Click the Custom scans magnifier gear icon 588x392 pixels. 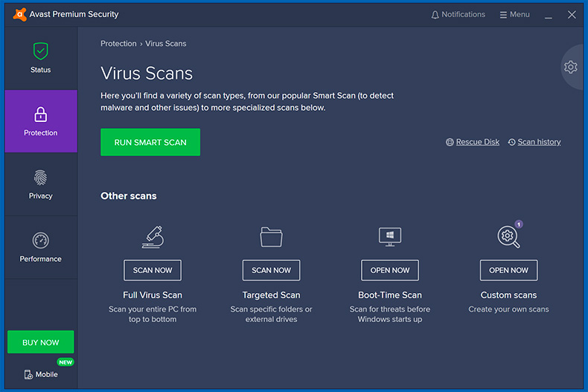(x=508, y=237)
